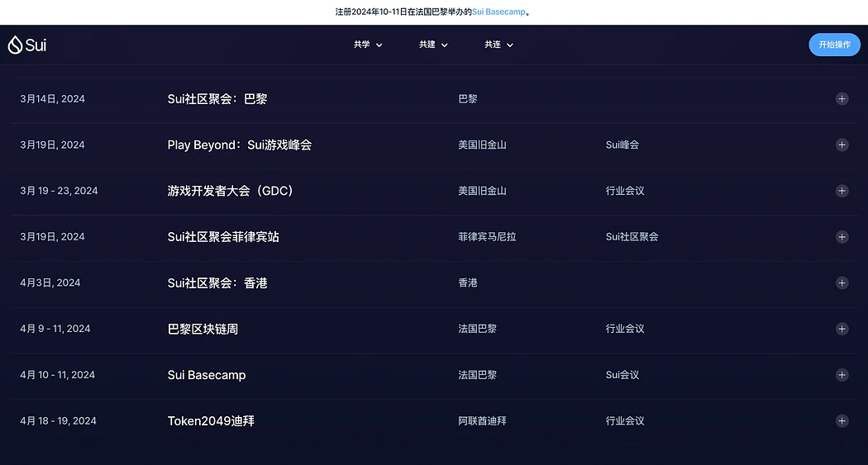The height and width of the screenshot is (465, 868).
Task: Select the Sui Basecamp event title
Action: pos(207,375)
